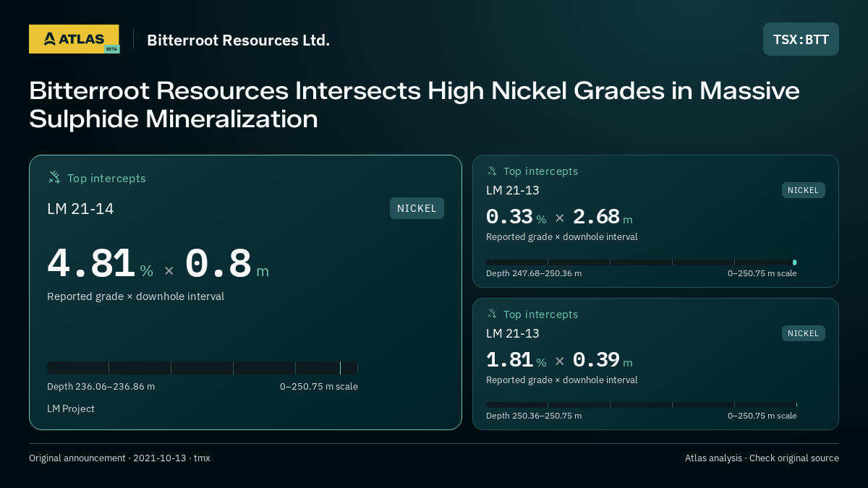This screenshot has width=868, height=488.
Task: Click the drill icon in the 1.81% intercept card
Action: pyautogui.click(x=492, y=314)
